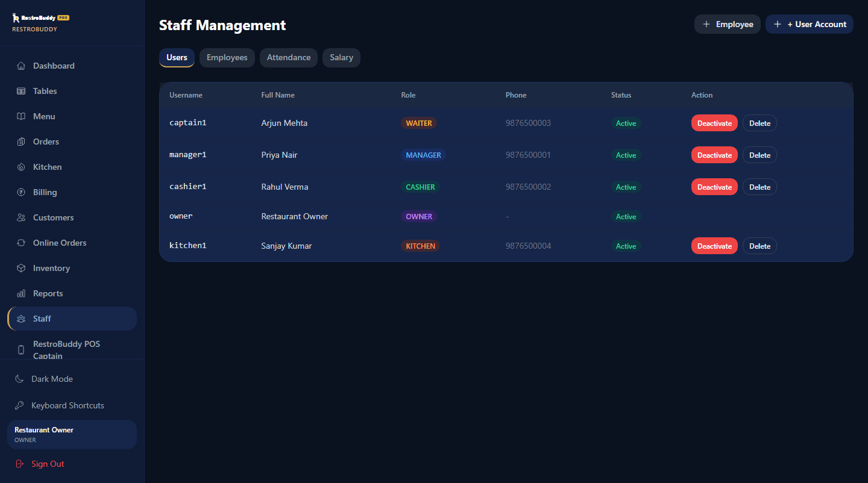Image resolution: width=868 pixels, height=483 pixels.
Task: Switch to the Users tab
Action: tap(177, 58)
